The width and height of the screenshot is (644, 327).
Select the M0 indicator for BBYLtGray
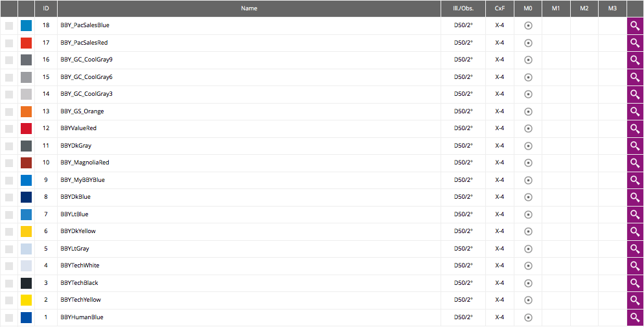coord(528,249)
